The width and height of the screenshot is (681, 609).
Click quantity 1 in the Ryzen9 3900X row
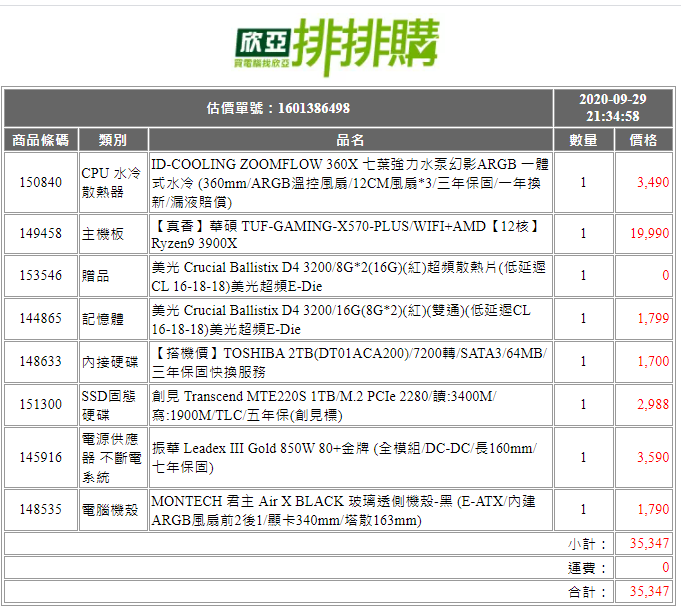tap(583, 234)
